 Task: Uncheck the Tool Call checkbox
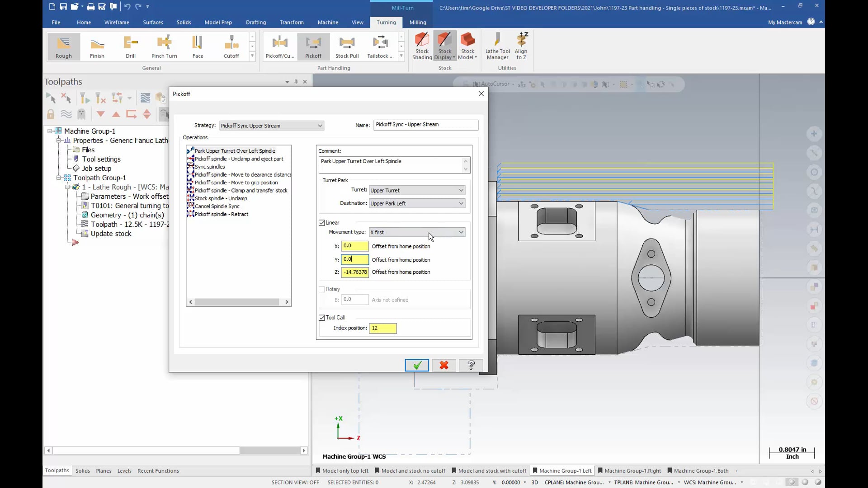322,318
